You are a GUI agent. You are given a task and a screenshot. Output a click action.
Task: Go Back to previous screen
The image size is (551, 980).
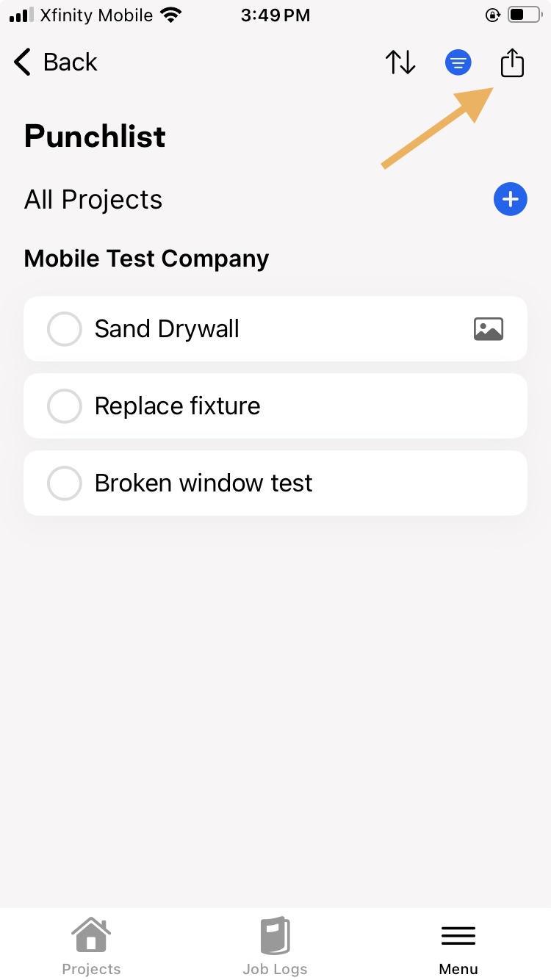tap(56, 62)
